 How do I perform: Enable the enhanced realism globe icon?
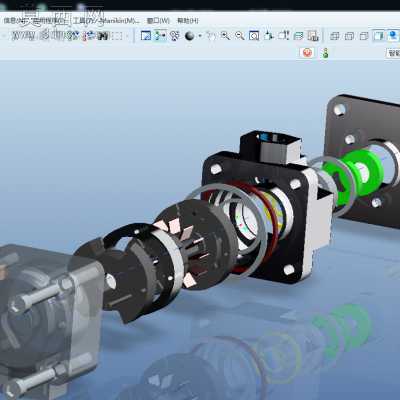click(x=393, y=36)
